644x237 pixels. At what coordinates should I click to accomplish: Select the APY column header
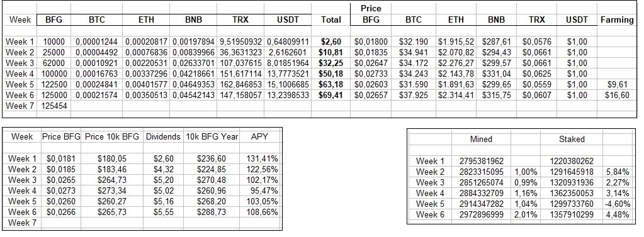[259, 137]
